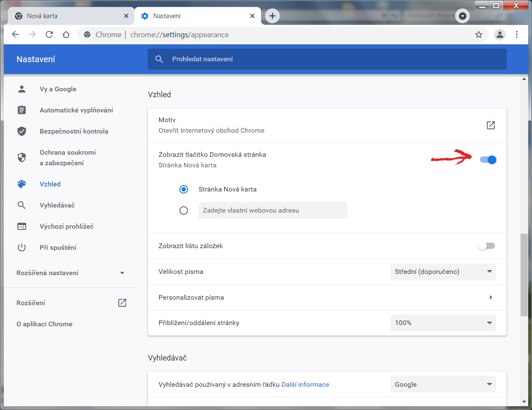
Task: Bookmark this page with star icon
Action: click(x=478, y=35)
